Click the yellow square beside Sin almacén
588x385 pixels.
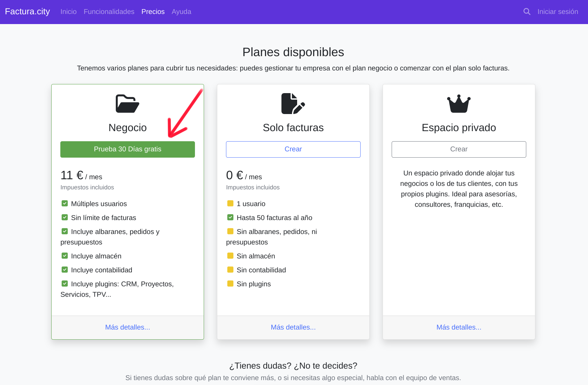230,256
